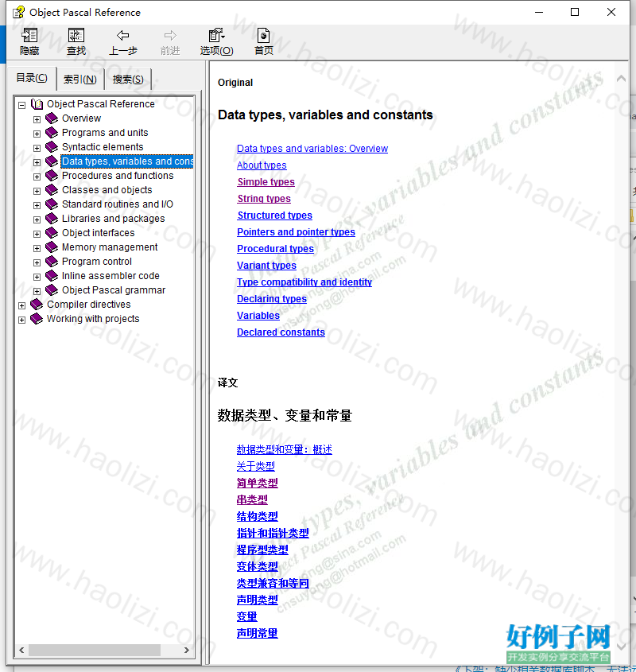This screenshot has height=672, width=636.
Task: Select the Classes and objects tree item
Action: (x=107, y=190)
